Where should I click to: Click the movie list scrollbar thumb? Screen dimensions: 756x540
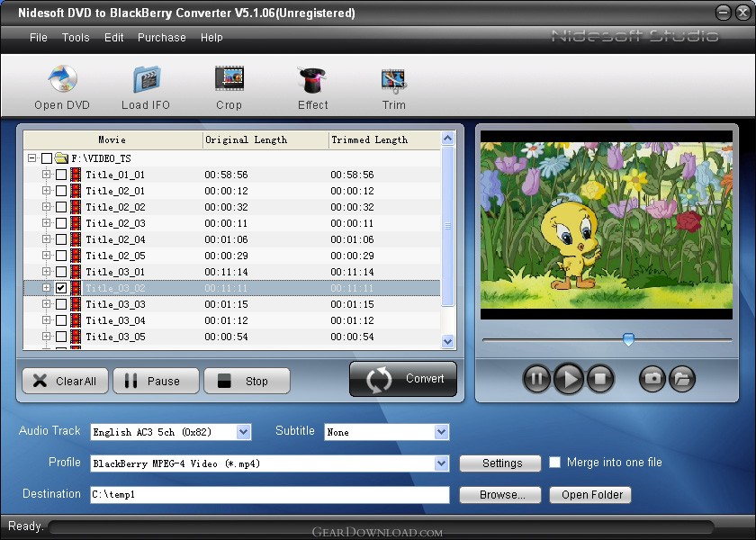click(x=447, y=226)
